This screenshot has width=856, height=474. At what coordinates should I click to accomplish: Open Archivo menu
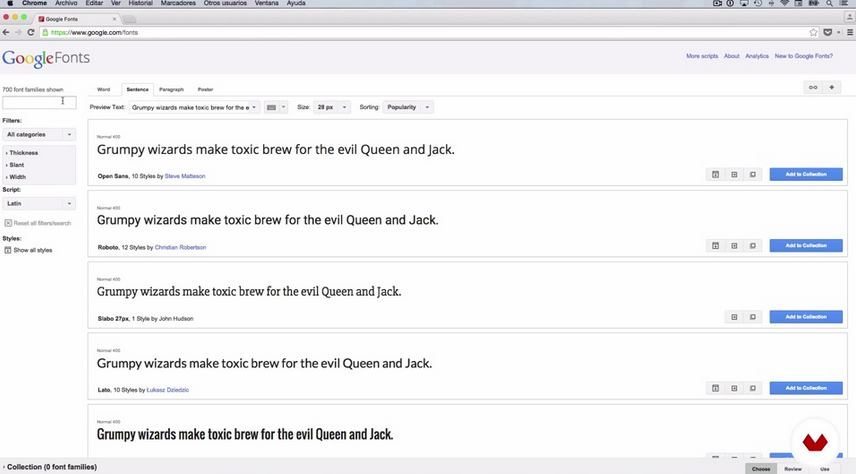pyautogui.click(x=66, y=3)
